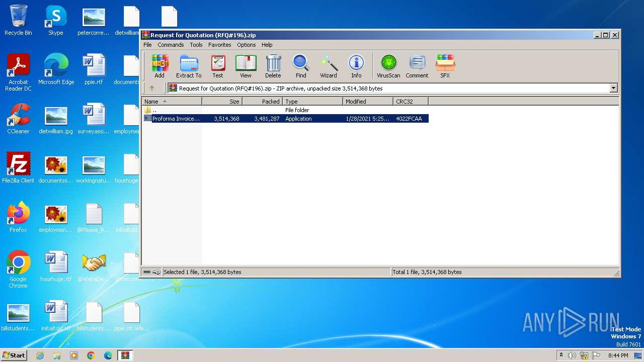Sort by the Name column header
This screenshot has height=362, width=644.
[x=172, y=102]
